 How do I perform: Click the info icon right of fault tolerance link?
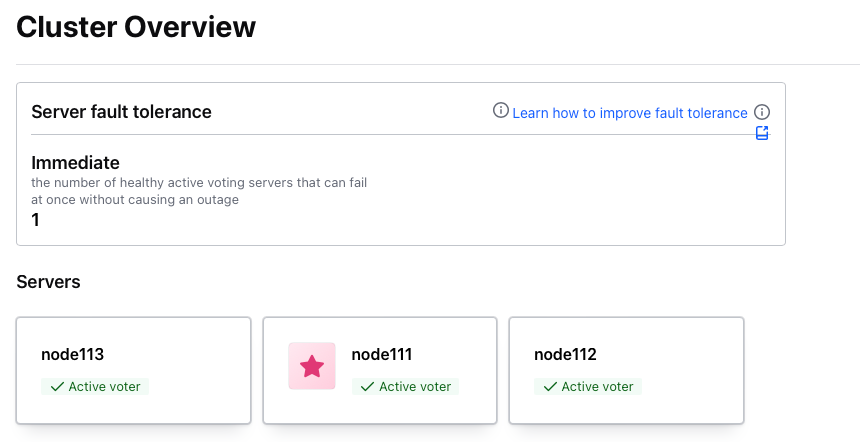click(x=762, y=112)
